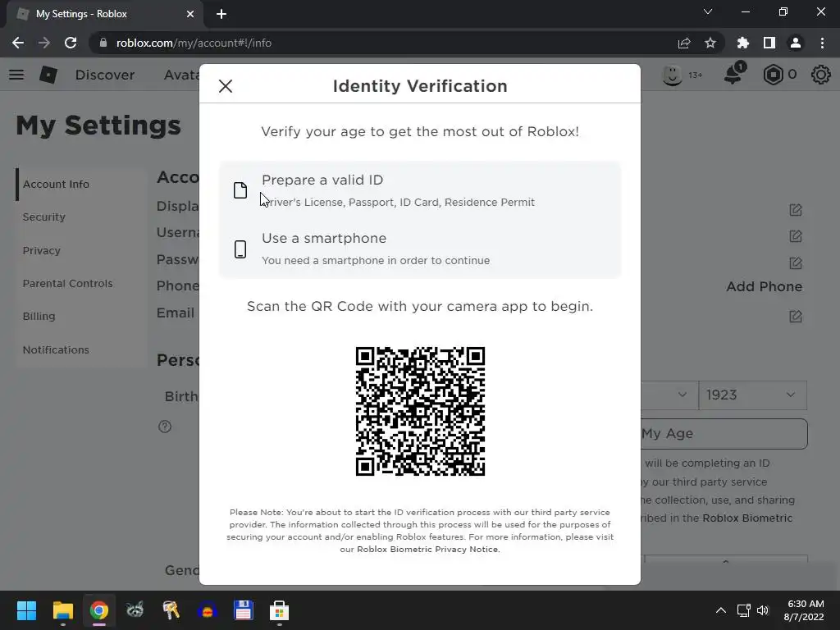Go to Discover page

tap(105, 75)
